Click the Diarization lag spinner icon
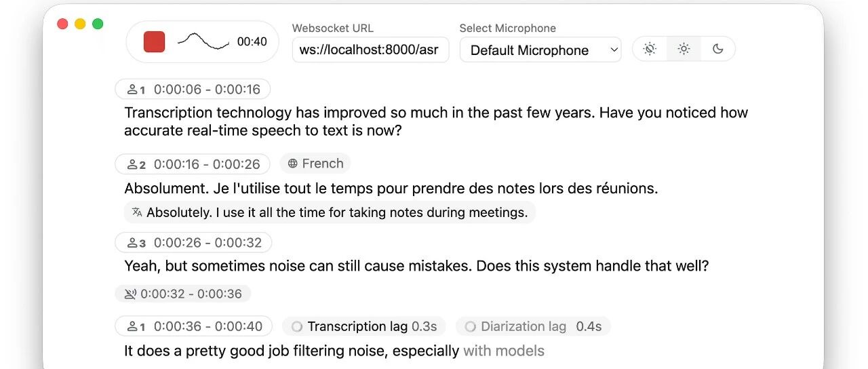The width and height of the screenshot is (868, 369). 470,327
